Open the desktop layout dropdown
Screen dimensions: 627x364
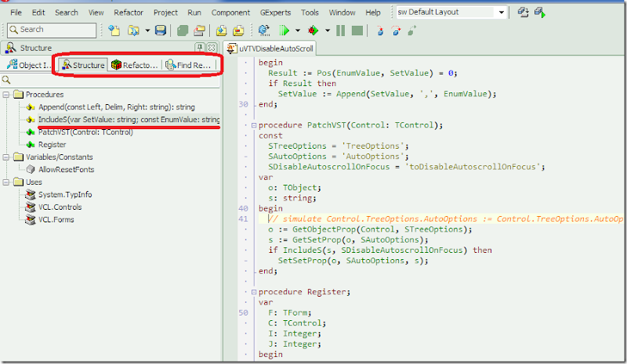coord(502,13)
